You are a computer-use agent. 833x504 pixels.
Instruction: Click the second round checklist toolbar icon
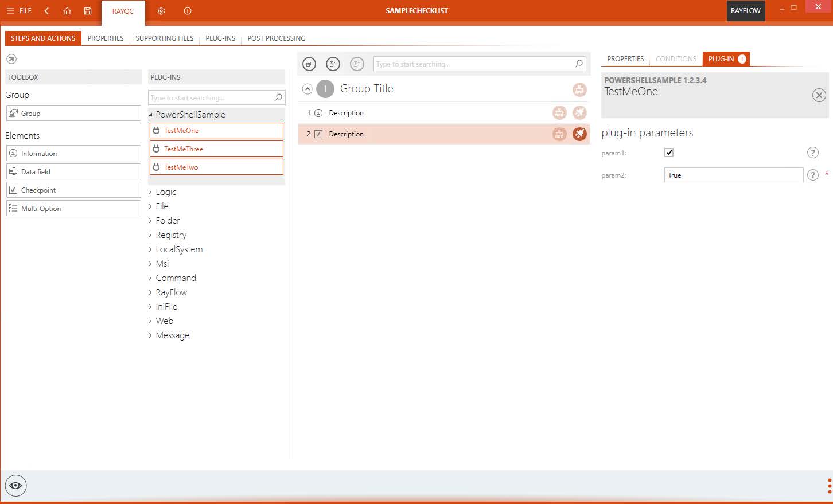(x=333, y=64)
